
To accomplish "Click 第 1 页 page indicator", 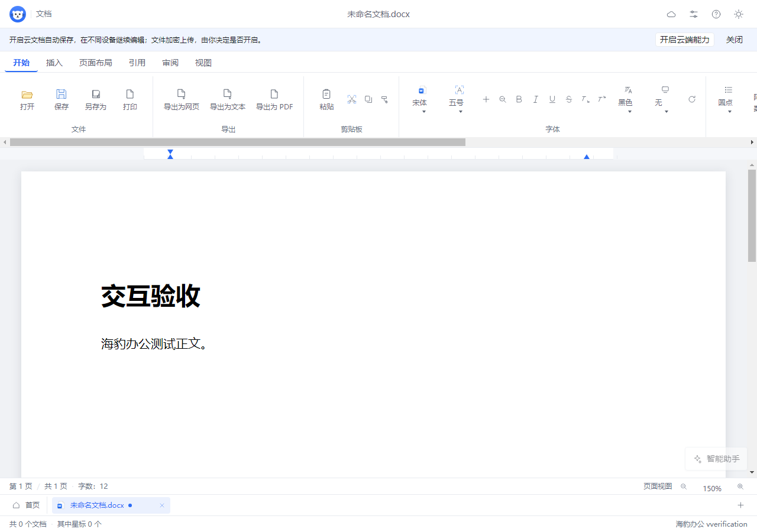I will coord(21,486).
